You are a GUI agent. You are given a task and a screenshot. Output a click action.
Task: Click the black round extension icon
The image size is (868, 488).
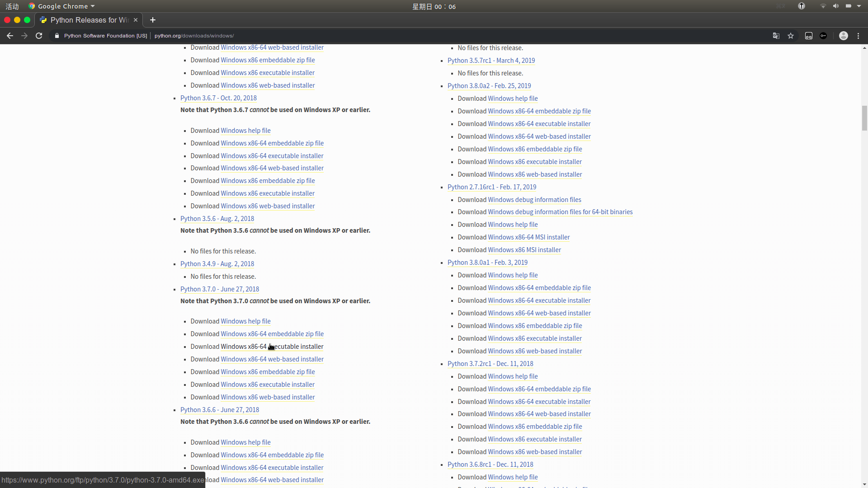click(823, 36)
